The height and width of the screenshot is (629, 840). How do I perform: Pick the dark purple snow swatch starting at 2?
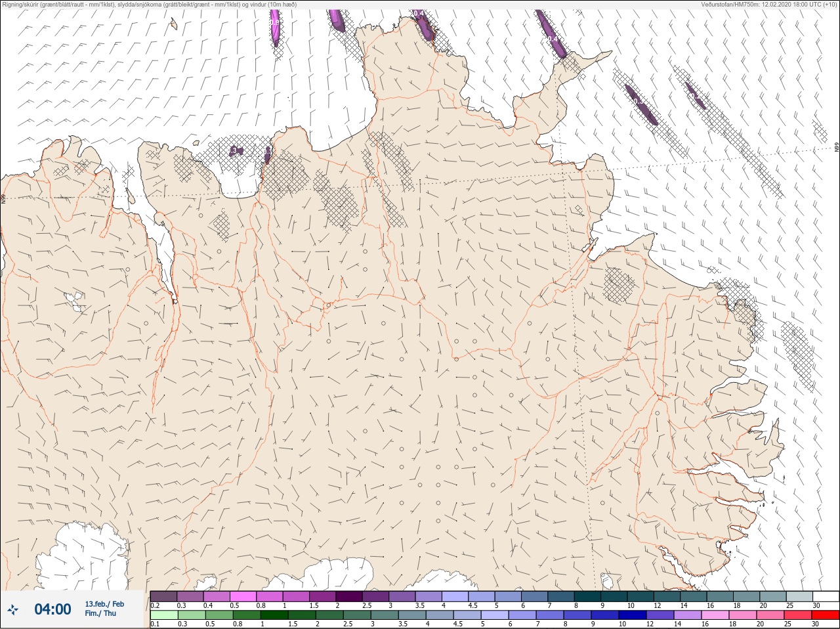pos(349,596)
